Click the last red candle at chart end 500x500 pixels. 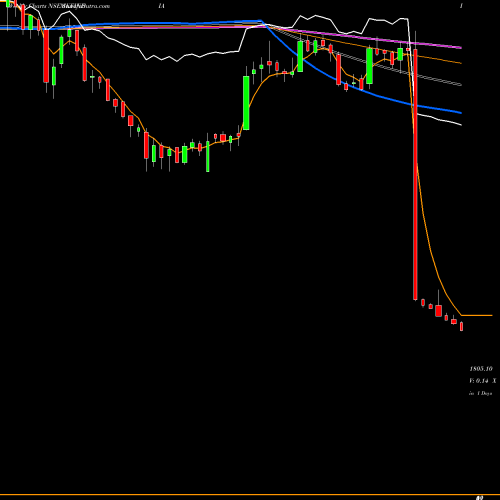pos(462,326)
